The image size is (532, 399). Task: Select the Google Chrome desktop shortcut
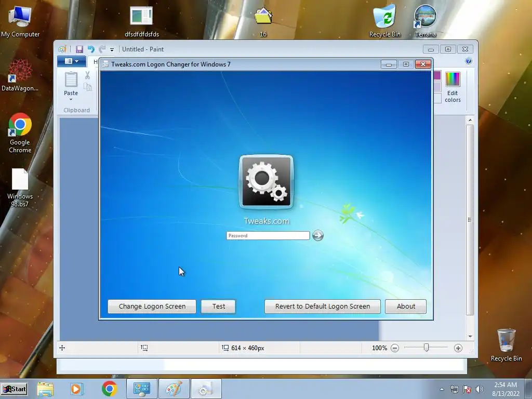coord(20,133)
